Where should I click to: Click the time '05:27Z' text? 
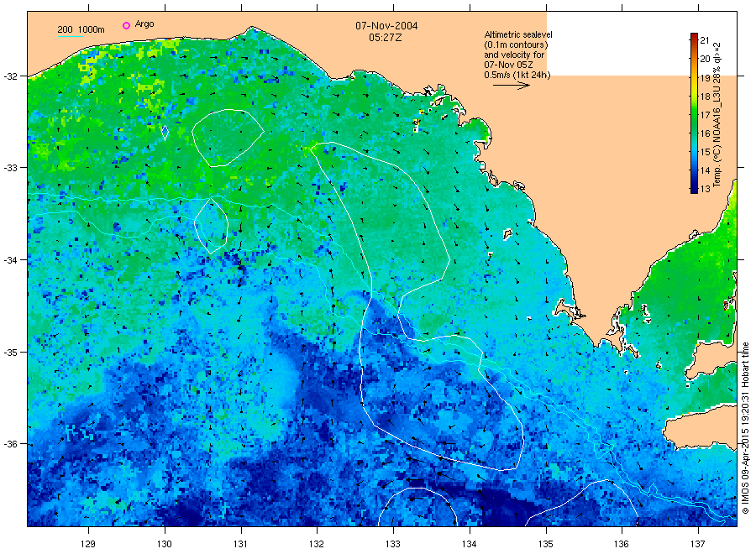[386, 38]
